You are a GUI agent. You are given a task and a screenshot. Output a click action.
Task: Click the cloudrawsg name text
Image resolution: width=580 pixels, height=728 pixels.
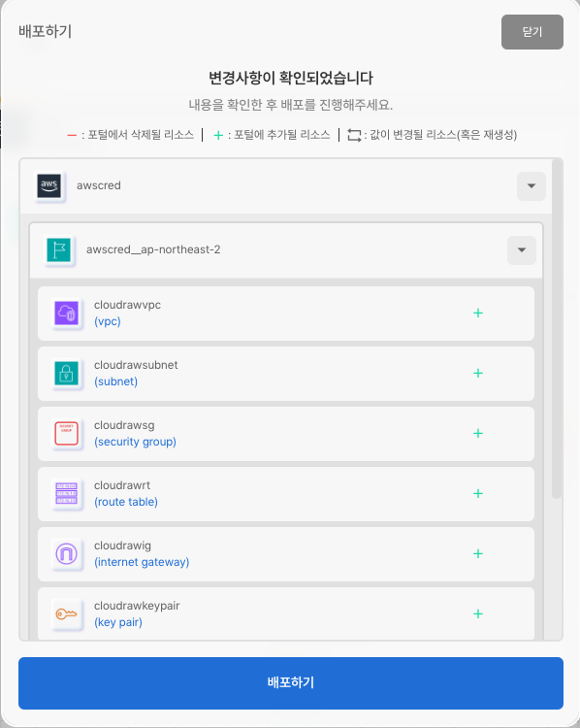click(x=124, y=425)
